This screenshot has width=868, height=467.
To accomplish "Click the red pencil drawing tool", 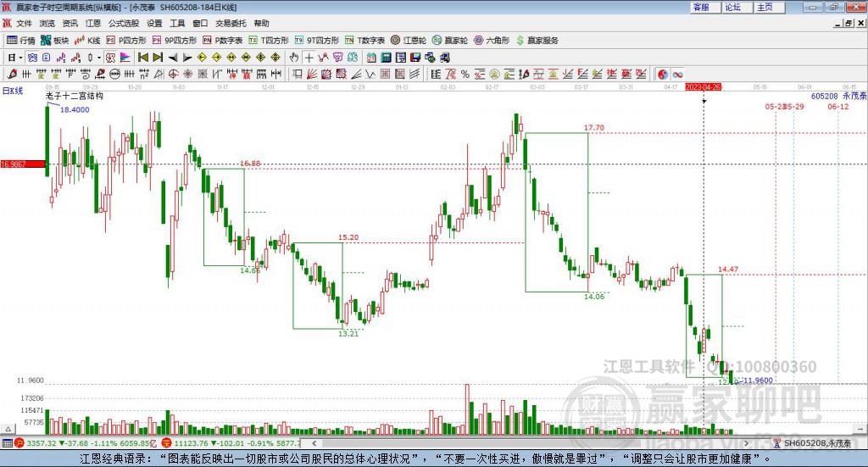I will pos(12,74).
